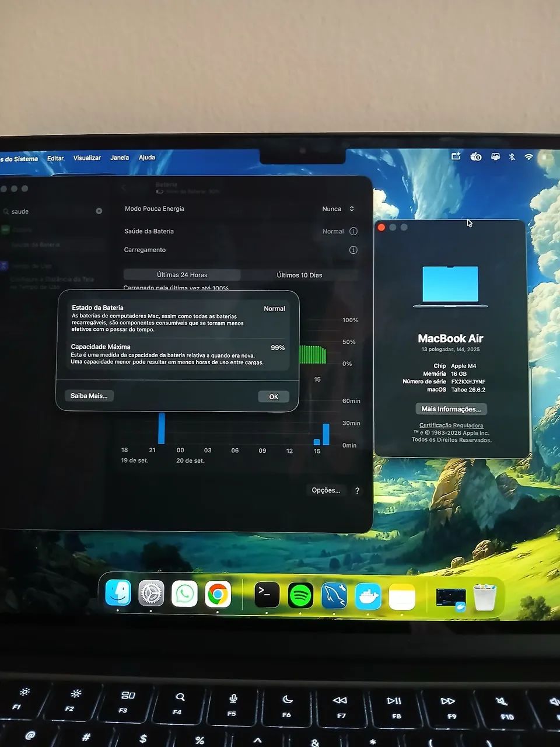Open System Settings gear icon in Dock
The width and height of the screenshot is (560, 747).
pos(151,594)
